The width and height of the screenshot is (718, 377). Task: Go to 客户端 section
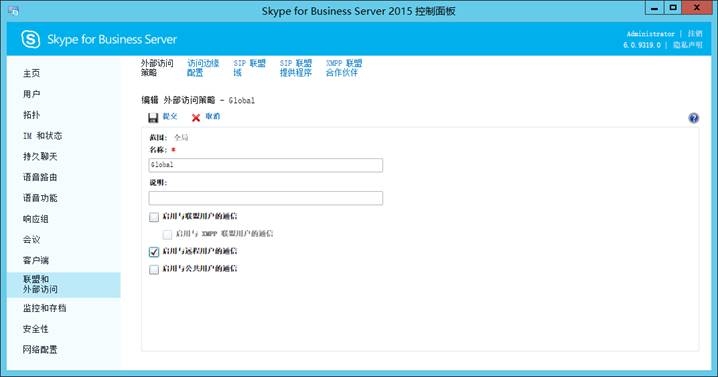point(36,260)
